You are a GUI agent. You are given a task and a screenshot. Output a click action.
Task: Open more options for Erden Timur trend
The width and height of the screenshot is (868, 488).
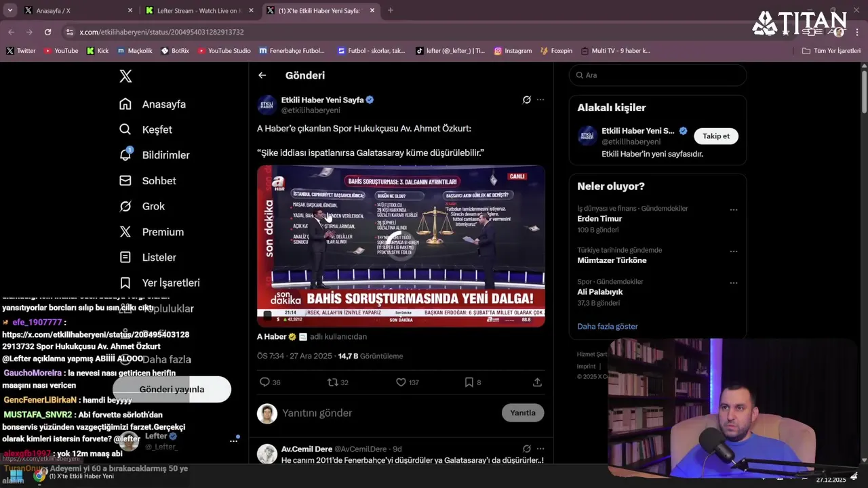pyautogui.click(x=733, y=210)
